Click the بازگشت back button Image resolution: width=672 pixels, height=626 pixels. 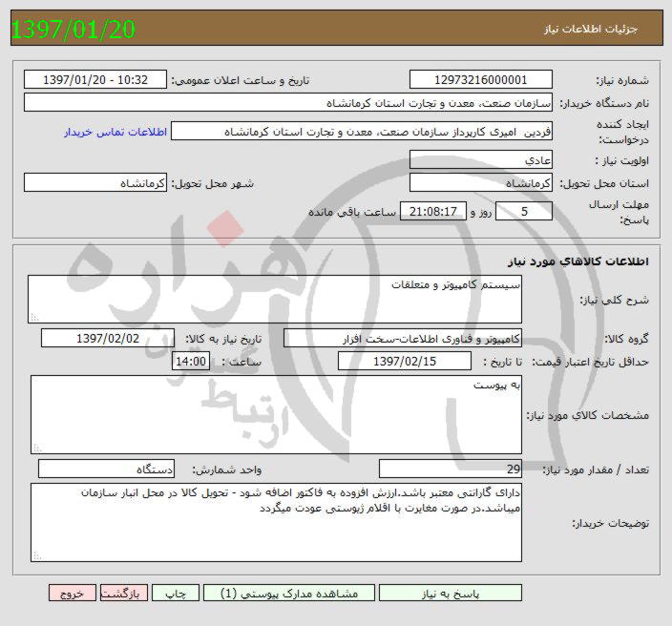coord(124,593)
